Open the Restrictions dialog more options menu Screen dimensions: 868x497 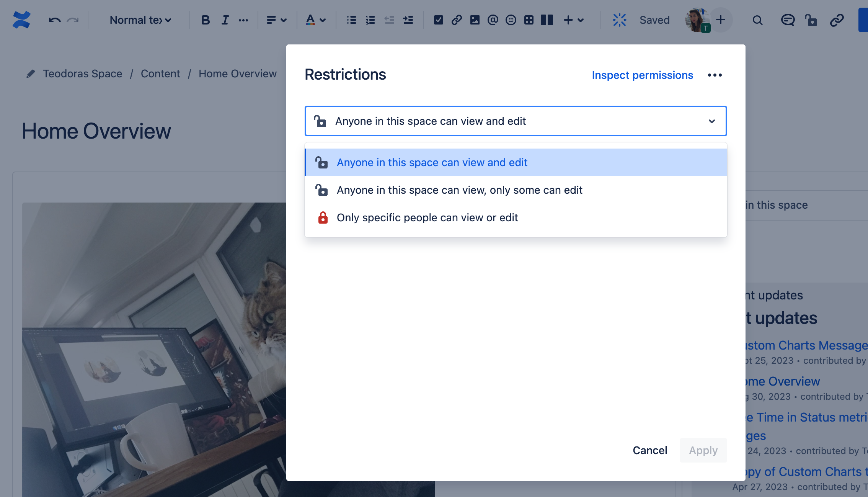715,75
